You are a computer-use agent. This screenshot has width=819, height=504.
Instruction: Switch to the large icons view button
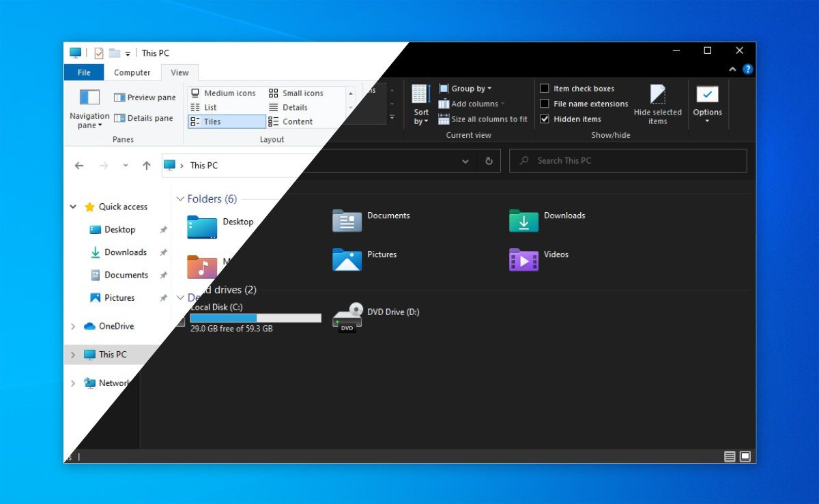coord(745,456)
